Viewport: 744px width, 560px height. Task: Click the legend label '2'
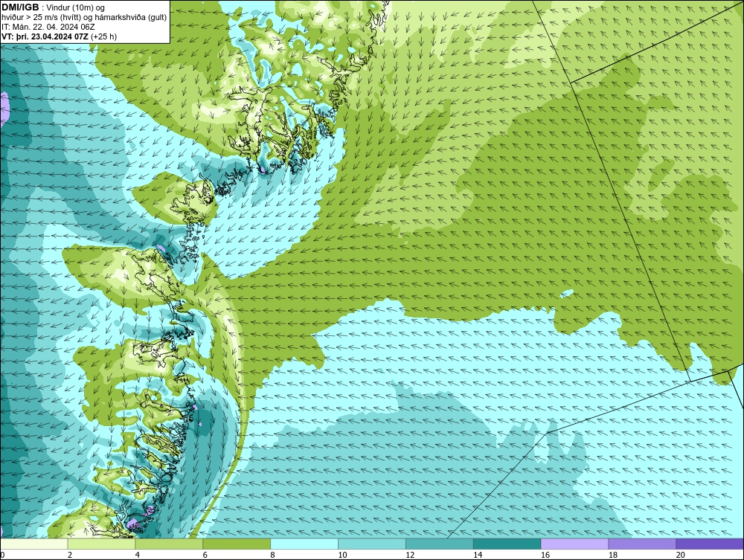[70, 555]
